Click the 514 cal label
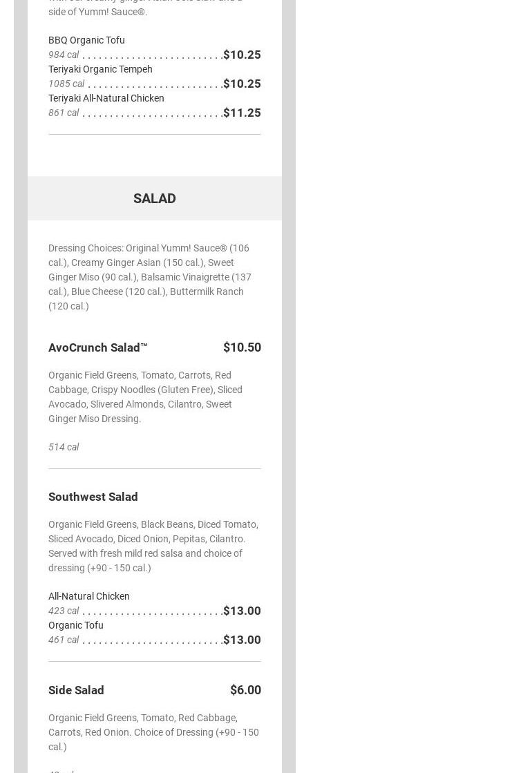This screenshot has width=532, height=773. coord(64,447)
